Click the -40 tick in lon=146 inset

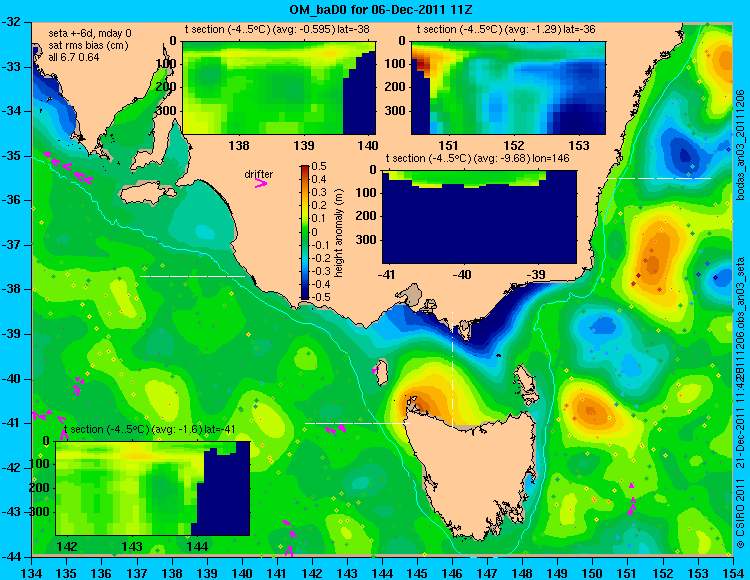tap(462, 275)
